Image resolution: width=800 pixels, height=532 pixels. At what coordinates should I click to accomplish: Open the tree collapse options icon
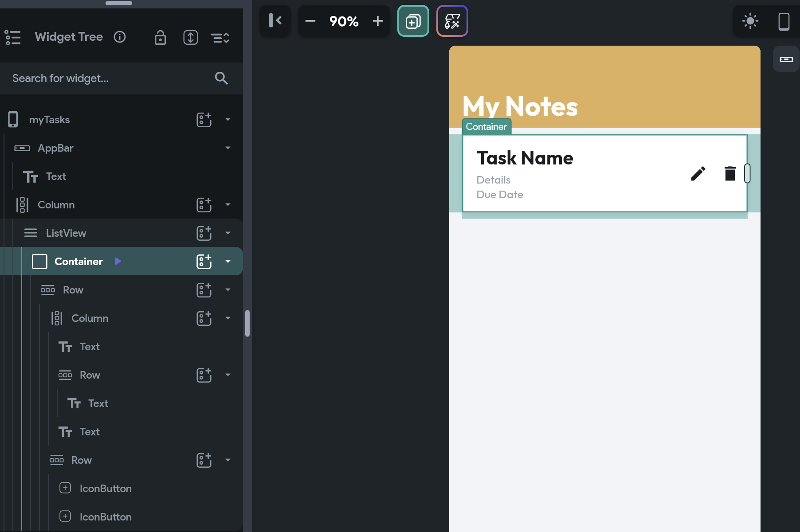point(220,38)
